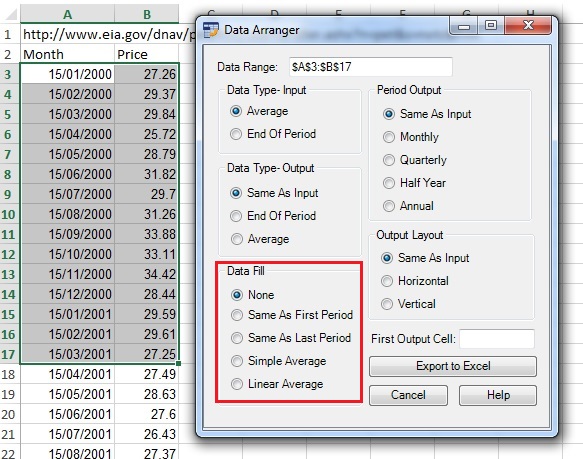The height and width of the screenshot is (459, 583).
Task: Choose Same As Input under Data Type- Output
Action: coord(274,193)
